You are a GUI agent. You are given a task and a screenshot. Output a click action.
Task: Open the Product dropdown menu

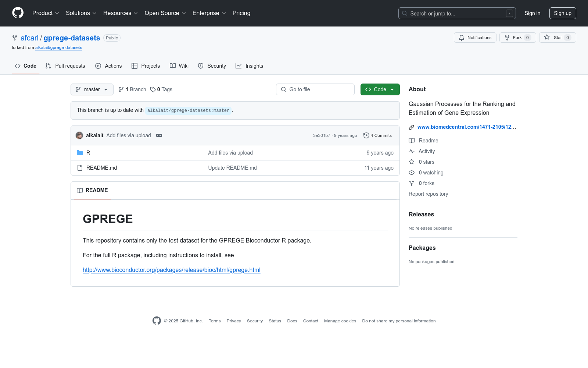(46, 13)
